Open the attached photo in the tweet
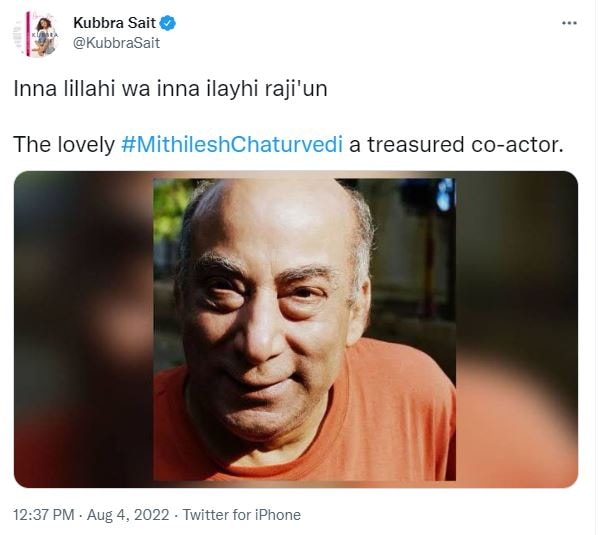The width and height of the screenshot is (599, 535). 296,329
